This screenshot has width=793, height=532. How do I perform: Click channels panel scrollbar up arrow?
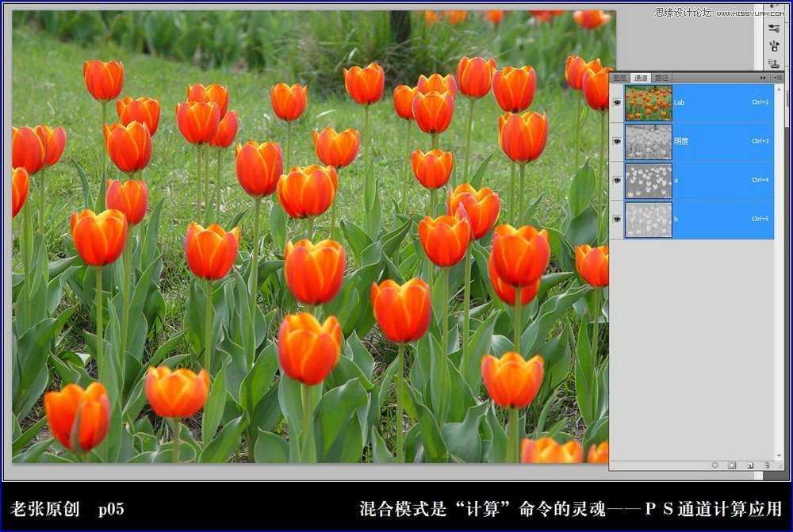click(779, 89)
